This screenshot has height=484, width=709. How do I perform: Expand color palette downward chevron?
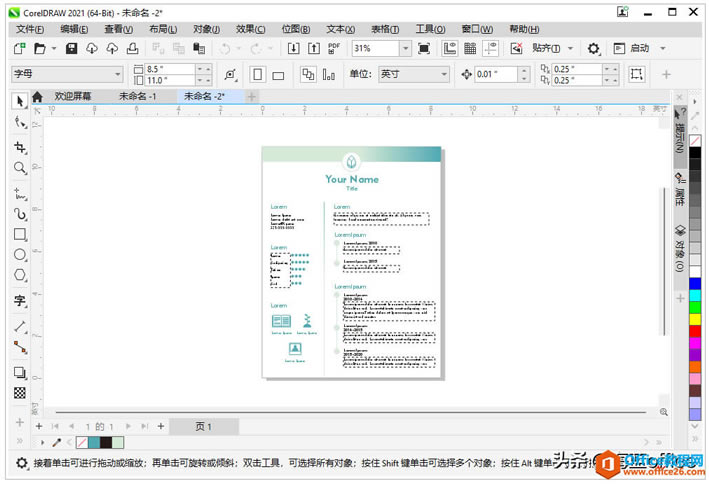[x=695, y=426]
